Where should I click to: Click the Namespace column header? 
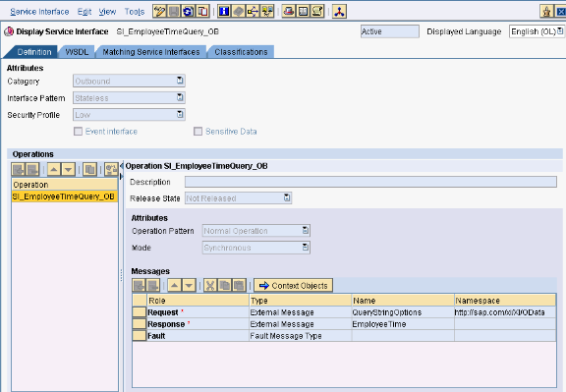[505, 301]
